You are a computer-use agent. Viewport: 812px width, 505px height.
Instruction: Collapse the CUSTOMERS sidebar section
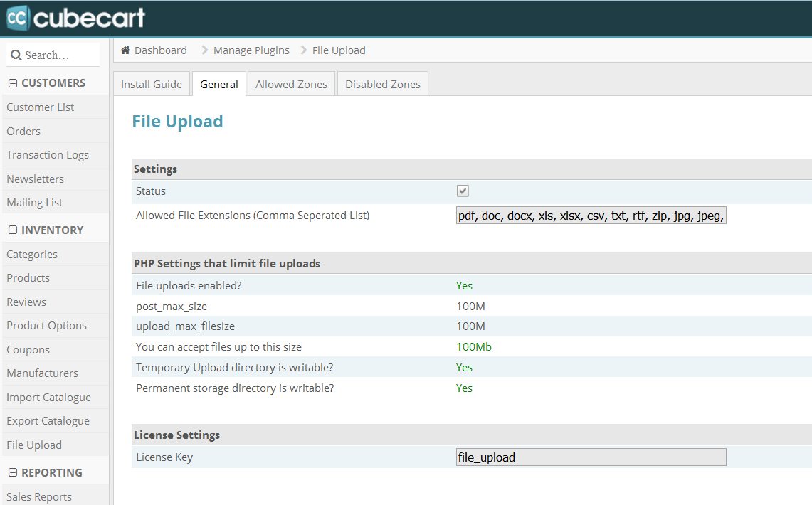pos(13,83)
